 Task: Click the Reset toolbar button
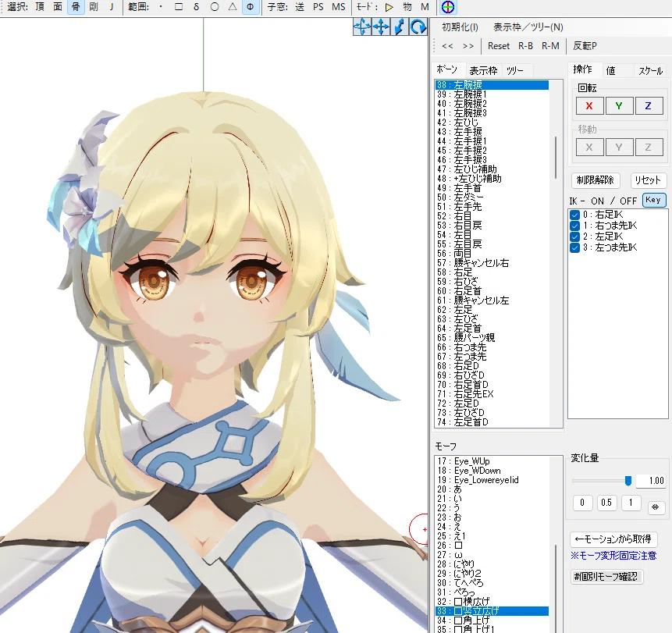click(499, 46)
